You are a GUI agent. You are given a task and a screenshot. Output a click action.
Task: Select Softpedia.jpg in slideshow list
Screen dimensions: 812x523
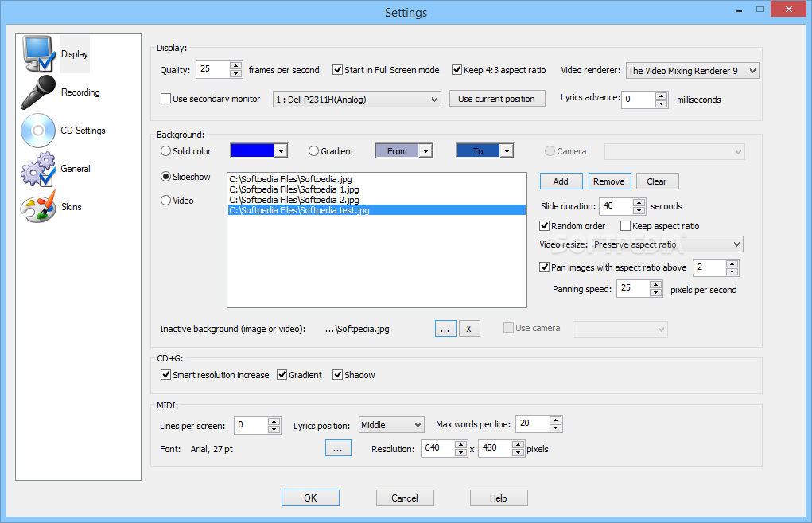pyautogui.click(x=376, y=179)
